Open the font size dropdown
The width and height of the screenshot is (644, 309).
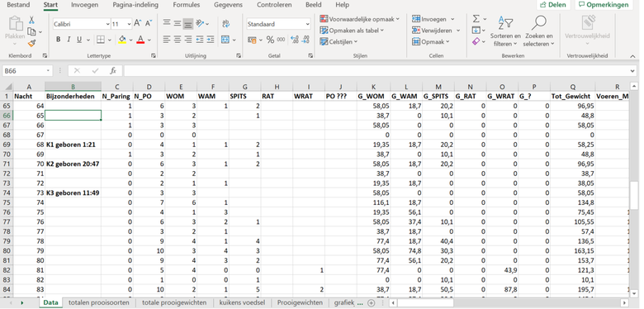point(130,24)
